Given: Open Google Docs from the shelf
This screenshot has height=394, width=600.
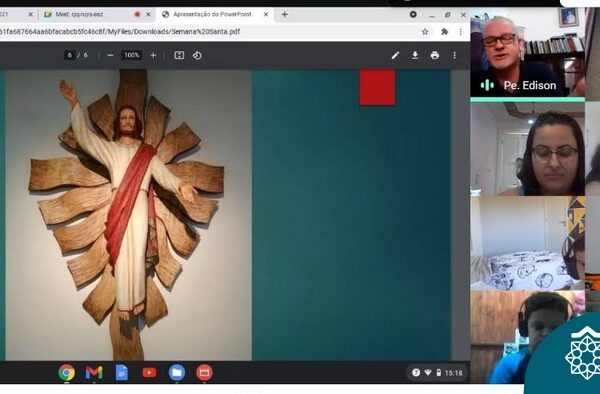Looking at the screenshot, I should pyautogui.click(x=122, y=372).
